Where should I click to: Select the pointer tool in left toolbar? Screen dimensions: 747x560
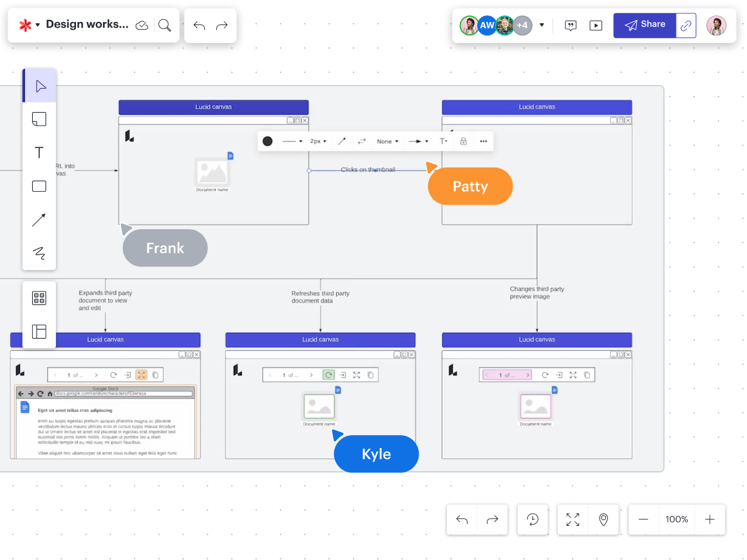pos(40,86)
